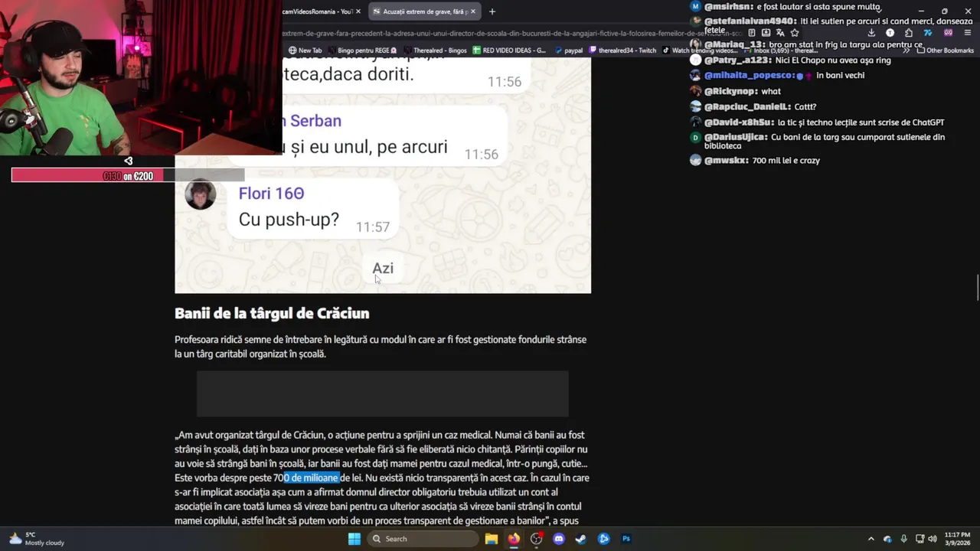Open the Bingo pentru REGE bookmark
The image size is (980, 551).
[362, 51]
